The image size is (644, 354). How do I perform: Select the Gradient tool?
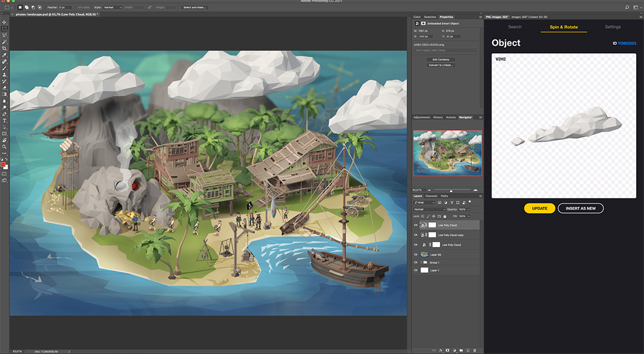[4, 94]
